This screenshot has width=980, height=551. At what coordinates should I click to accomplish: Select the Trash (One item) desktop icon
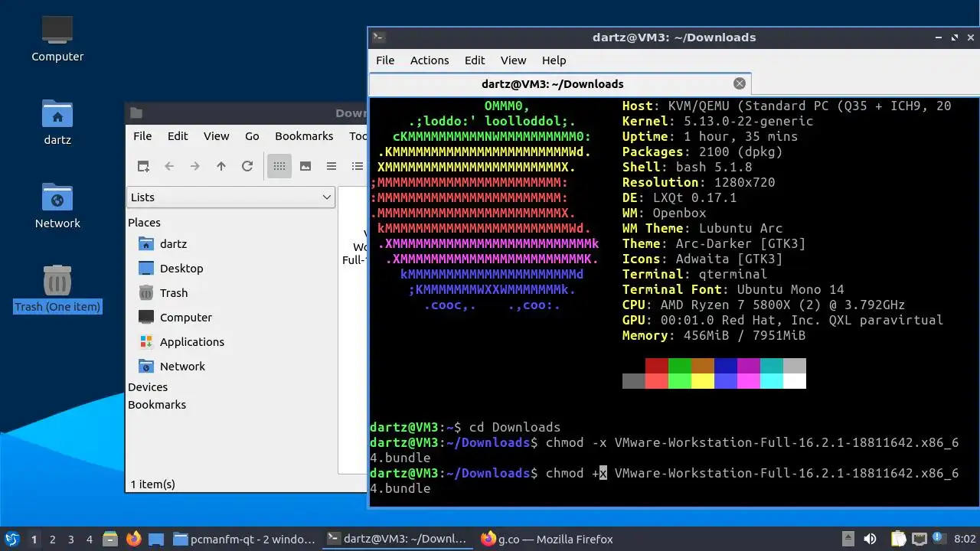(x=57, y=289)
